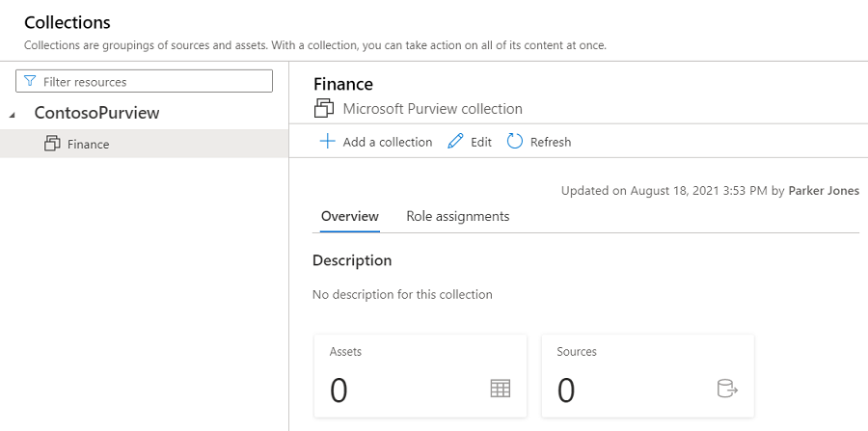This screenshot has height=431, width=868.
Task: Click the pencil Edit icon
Action: point(455,142)
